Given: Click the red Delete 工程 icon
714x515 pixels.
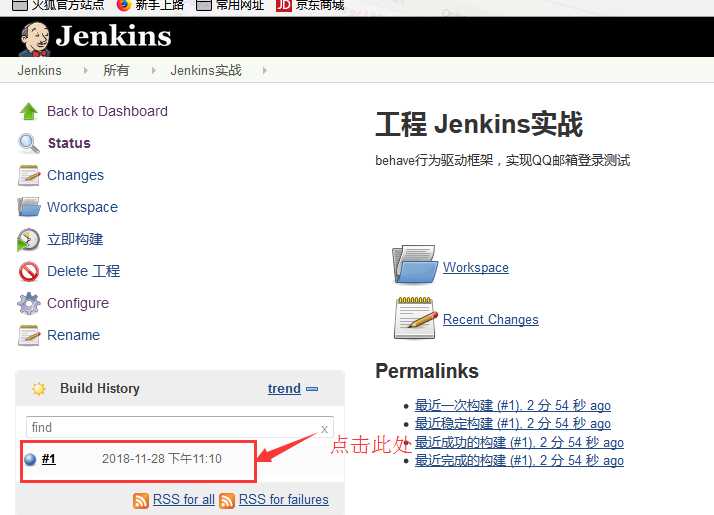Looking at the screenshot, I should click(29, 271).
